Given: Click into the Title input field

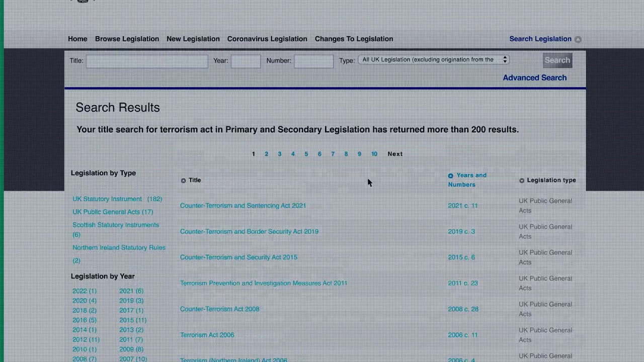Looking at the screenshot, I should tap(147, 61).
